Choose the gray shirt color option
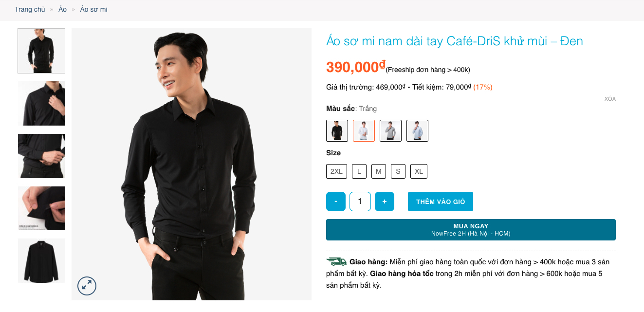 point(390,130)
